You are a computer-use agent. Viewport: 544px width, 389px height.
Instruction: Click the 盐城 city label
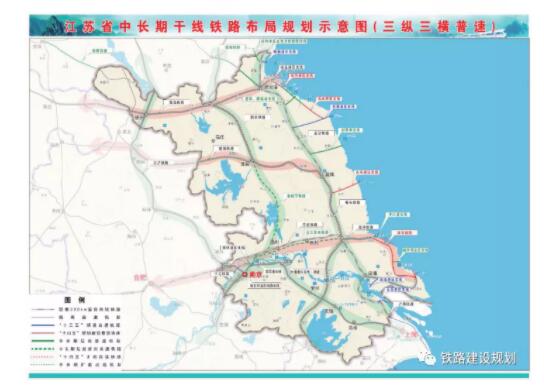coord(329,175)
